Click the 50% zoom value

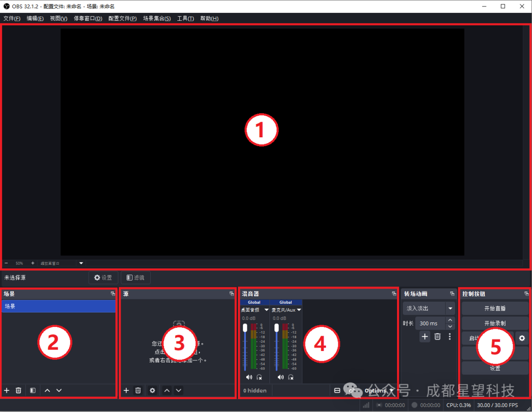pos(19,263)
